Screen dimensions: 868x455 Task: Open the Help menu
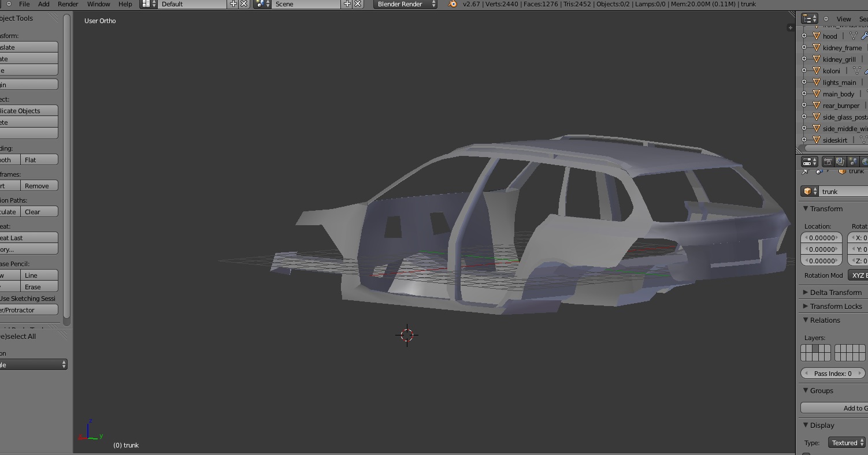125,4
